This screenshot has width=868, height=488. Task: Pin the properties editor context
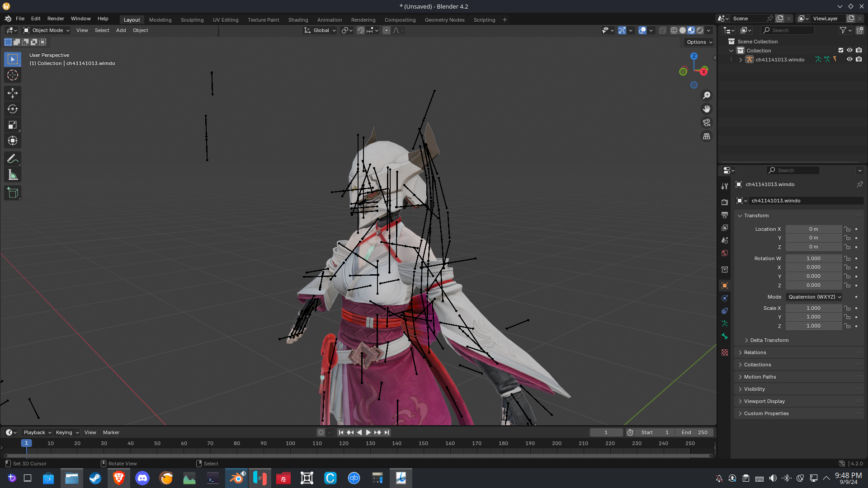click(859, 184)
